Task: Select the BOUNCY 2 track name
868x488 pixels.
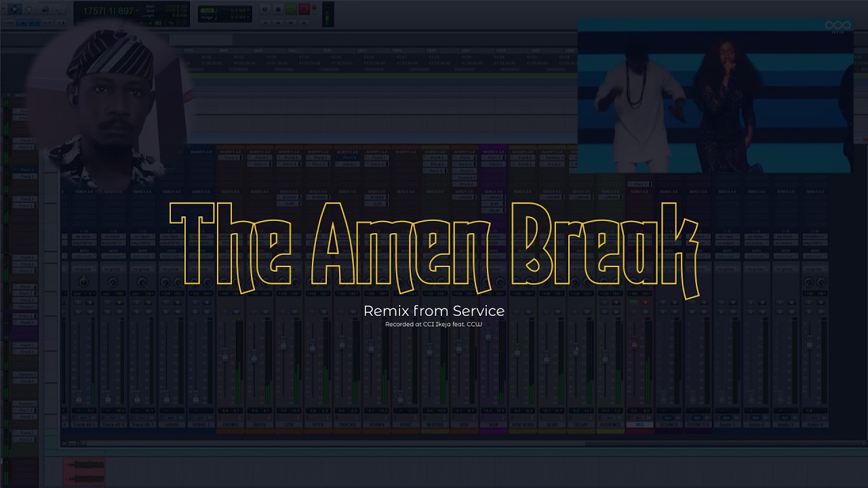Action: pos(698,424)
